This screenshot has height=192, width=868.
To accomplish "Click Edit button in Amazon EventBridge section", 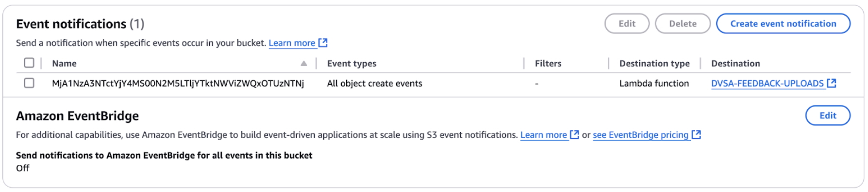I will pos(828,115).
